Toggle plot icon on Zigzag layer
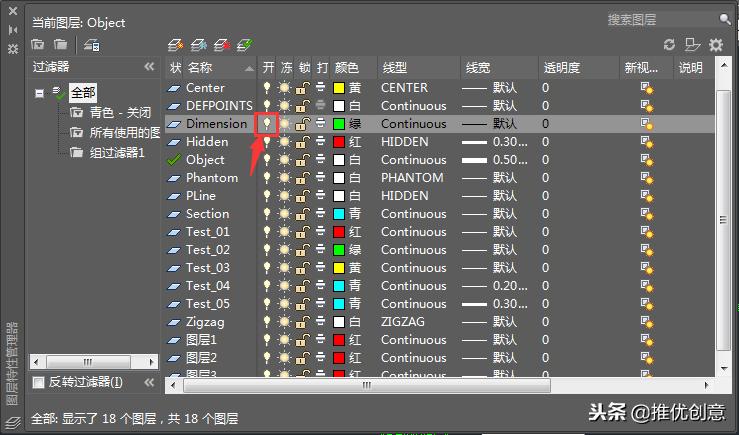This screenshot has height=435, width=739. pos(320,321)
